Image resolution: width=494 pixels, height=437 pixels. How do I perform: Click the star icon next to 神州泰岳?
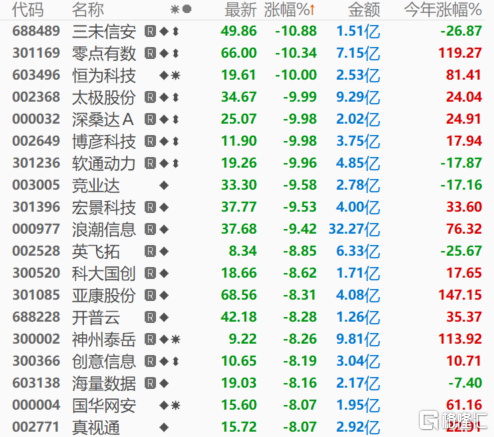(x=176, y=339)
